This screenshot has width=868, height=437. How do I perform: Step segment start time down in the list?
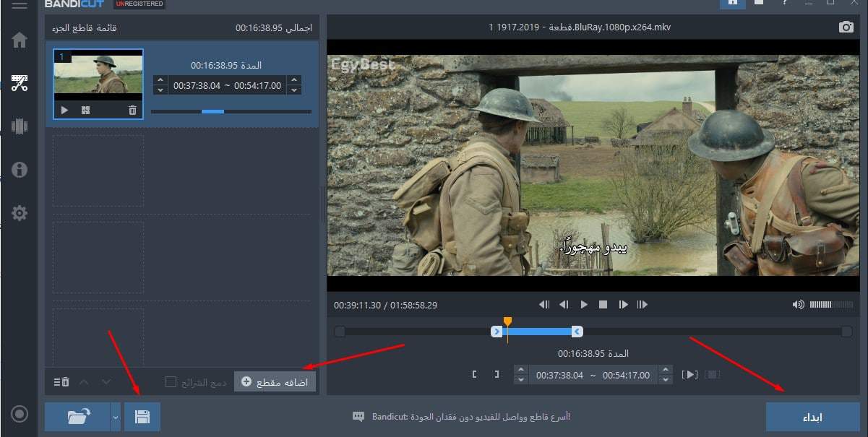pyautogui.click(x=160, y=90)
